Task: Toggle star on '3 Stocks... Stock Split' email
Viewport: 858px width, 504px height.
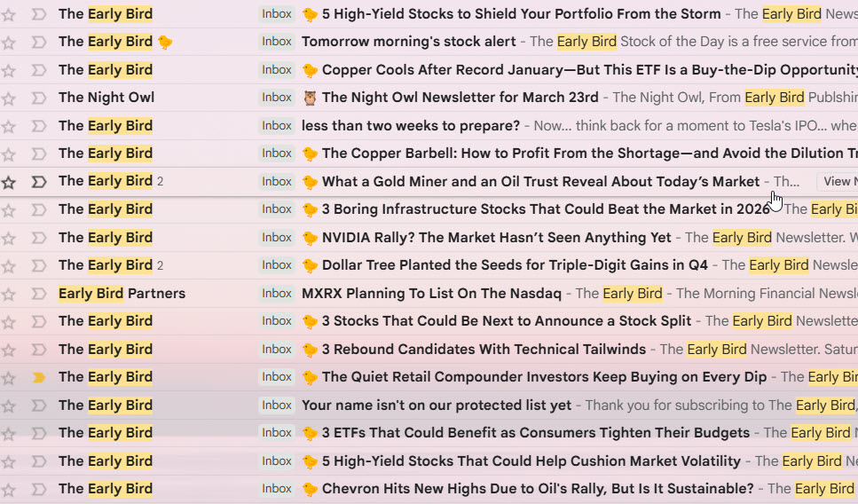Action: tap(9, 322)
